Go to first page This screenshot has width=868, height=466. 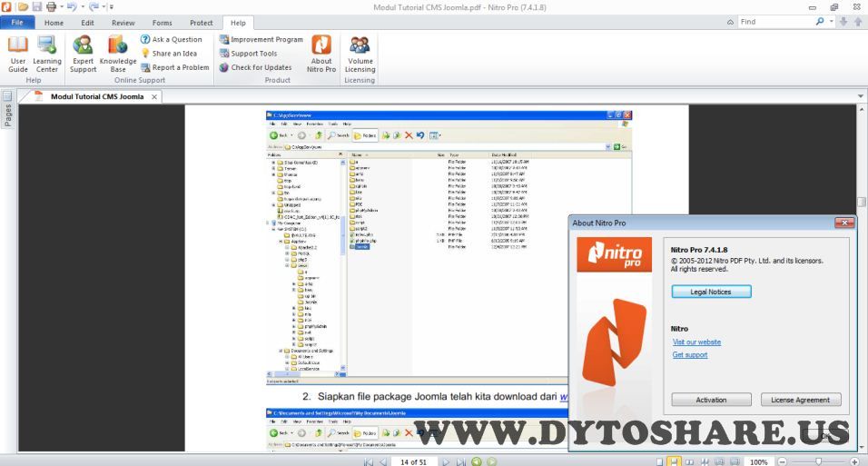pyautogui.click(x=368, y=461)
